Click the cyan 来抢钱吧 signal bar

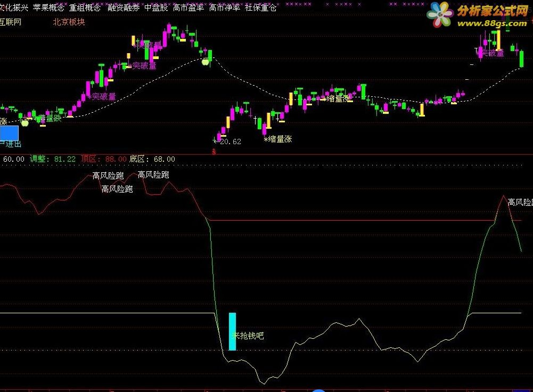point(232,331)
